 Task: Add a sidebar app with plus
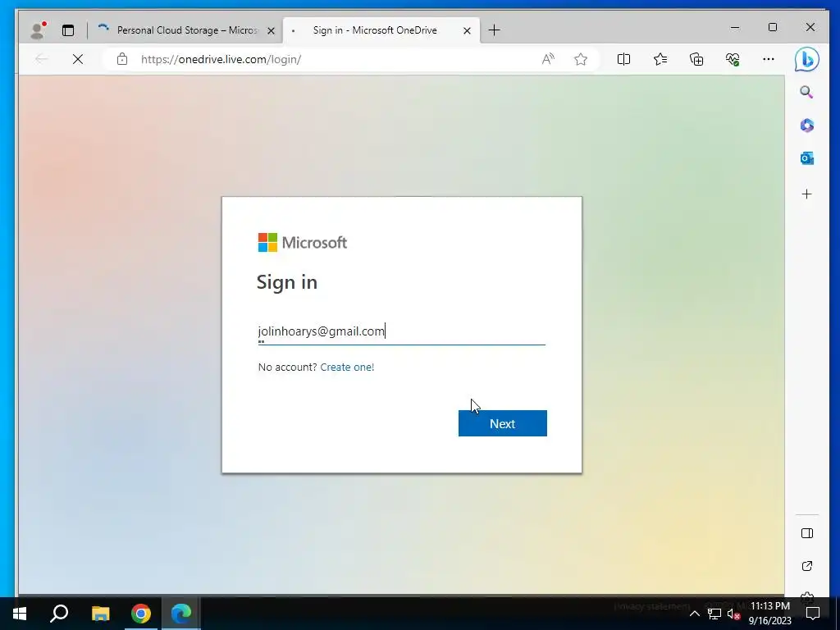click(807, 194)
